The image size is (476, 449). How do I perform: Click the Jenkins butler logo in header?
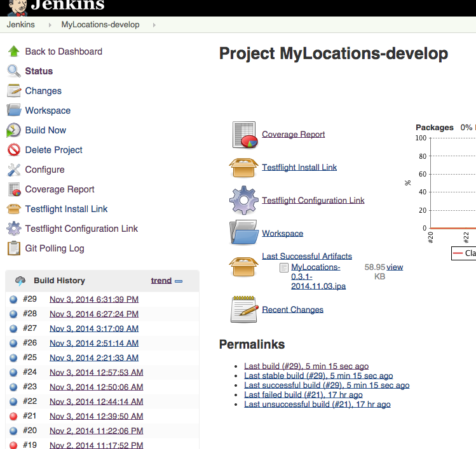tap(17, 8)
